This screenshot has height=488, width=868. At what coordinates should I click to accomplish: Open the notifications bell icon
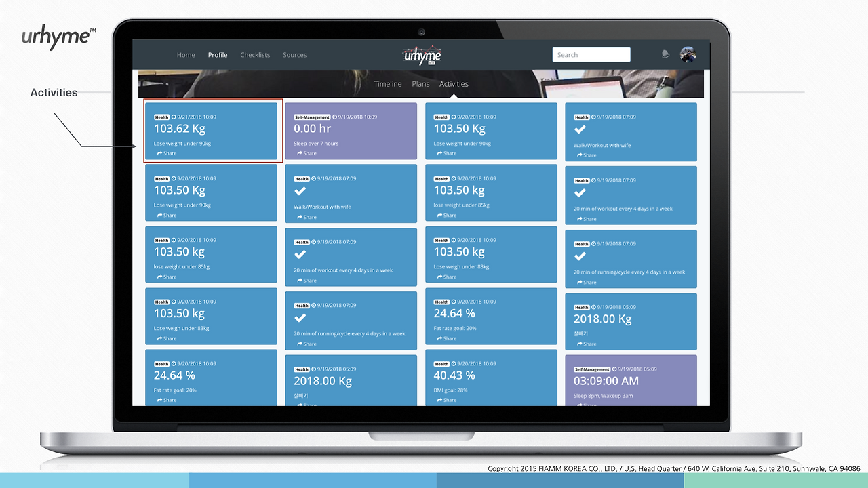pos(666,55)
